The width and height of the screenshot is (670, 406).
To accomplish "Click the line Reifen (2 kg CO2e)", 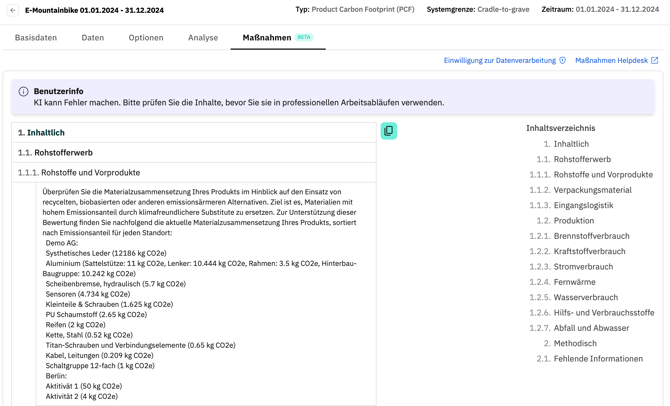I will click(x=76, y=325).
